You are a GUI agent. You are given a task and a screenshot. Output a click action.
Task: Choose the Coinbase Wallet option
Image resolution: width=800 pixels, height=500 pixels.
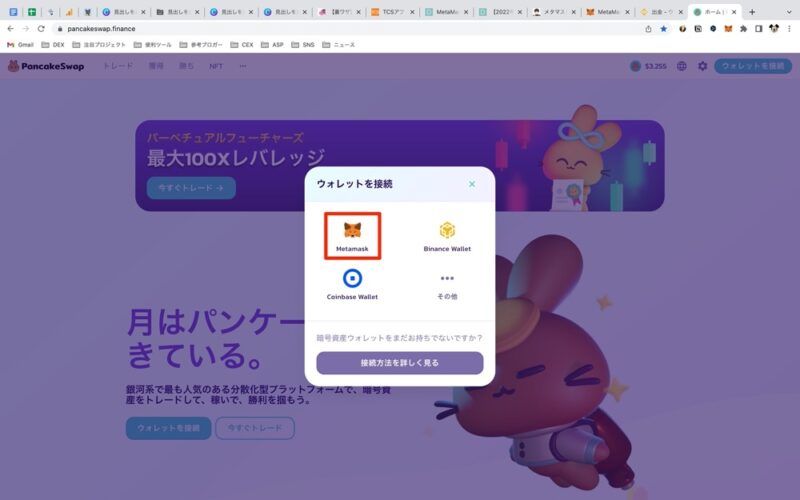(352, 284)
